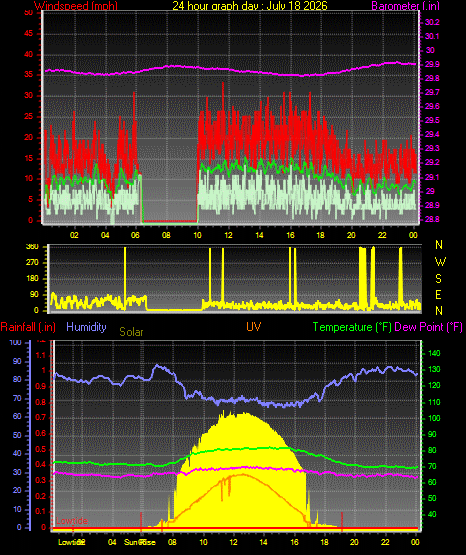466x555 pixels.
Task: Click the 140 value on the temperature axis
Action: pos(434,353)
